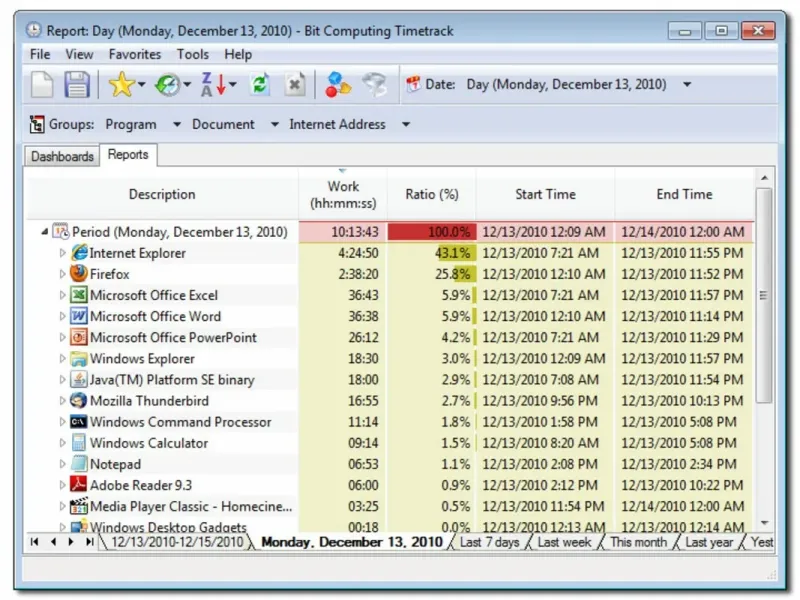
Task: Click the green Refresh arrows icon
Action: coord(260,84)
